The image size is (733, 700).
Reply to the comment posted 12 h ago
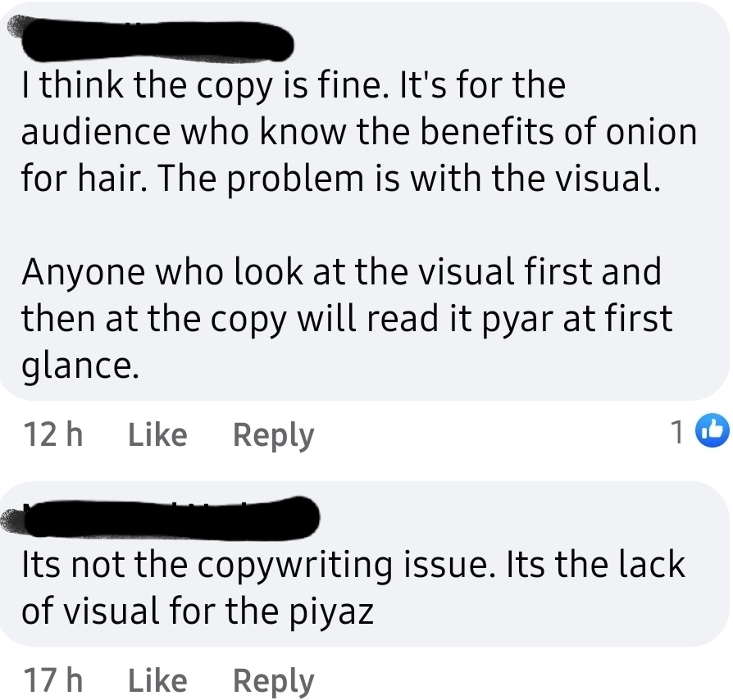274,436
